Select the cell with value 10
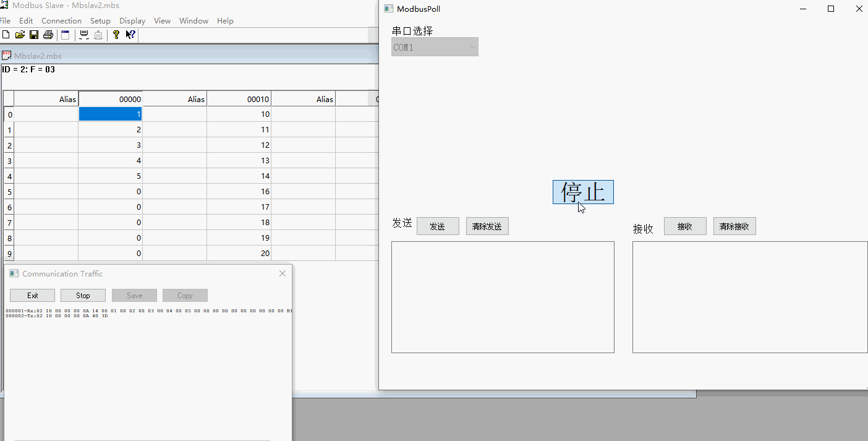This screenshot has height=441, width=868. [x=239, y=114]
